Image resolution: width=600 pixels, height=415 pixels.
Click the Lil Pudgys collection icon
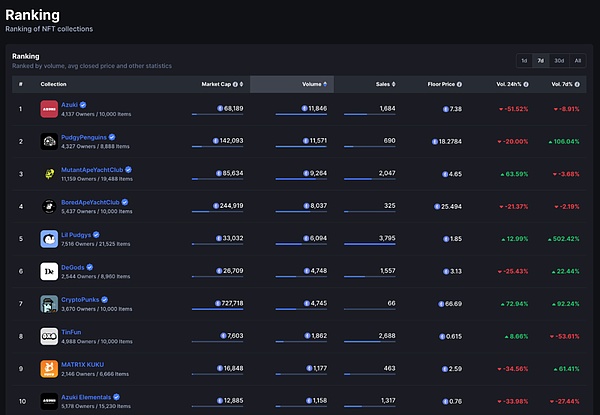pos(49,239)
